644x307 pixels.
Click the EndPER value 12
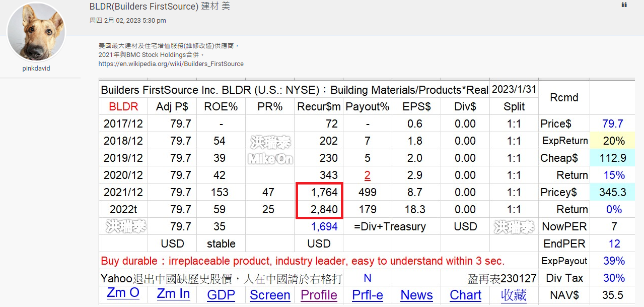click(x=614, y=243)
